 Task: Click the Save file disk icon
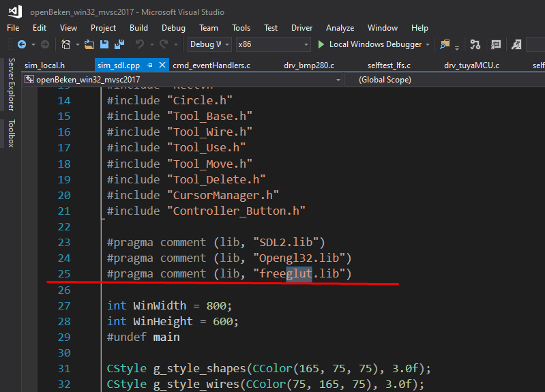tap(104, 44)
